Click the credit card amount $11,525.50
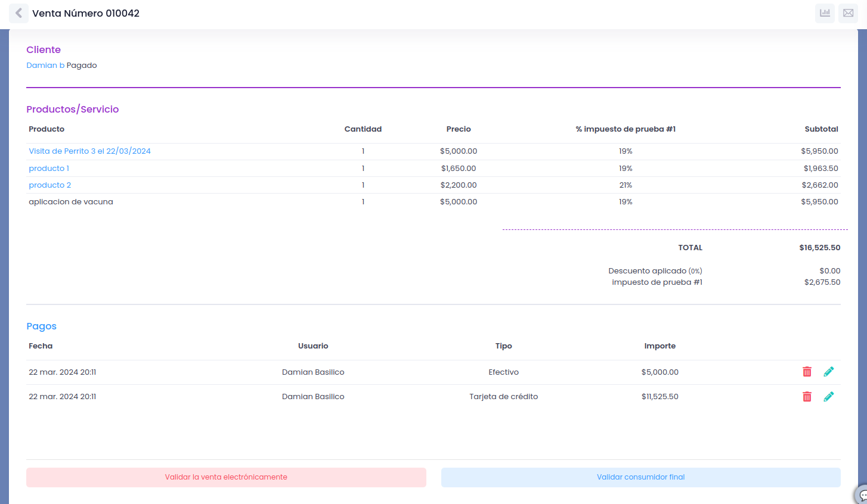867x504 pixels. coord(660,397)
